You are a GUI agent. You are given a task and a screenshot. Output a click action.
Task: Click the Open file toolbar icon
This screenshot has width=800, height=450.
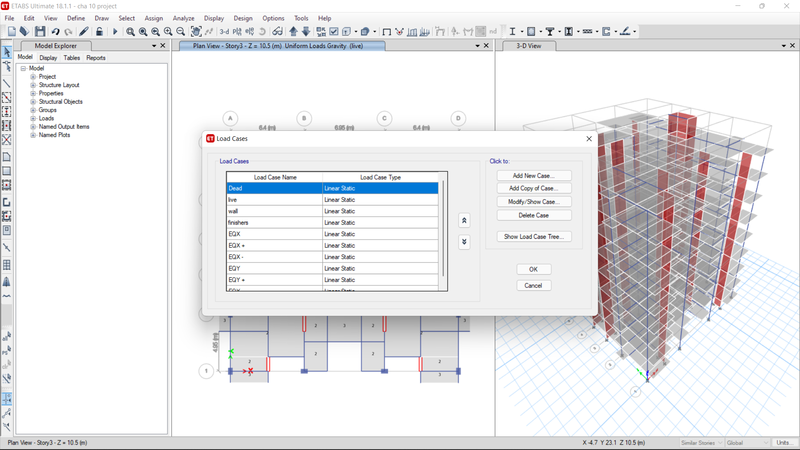click(24, 32)
